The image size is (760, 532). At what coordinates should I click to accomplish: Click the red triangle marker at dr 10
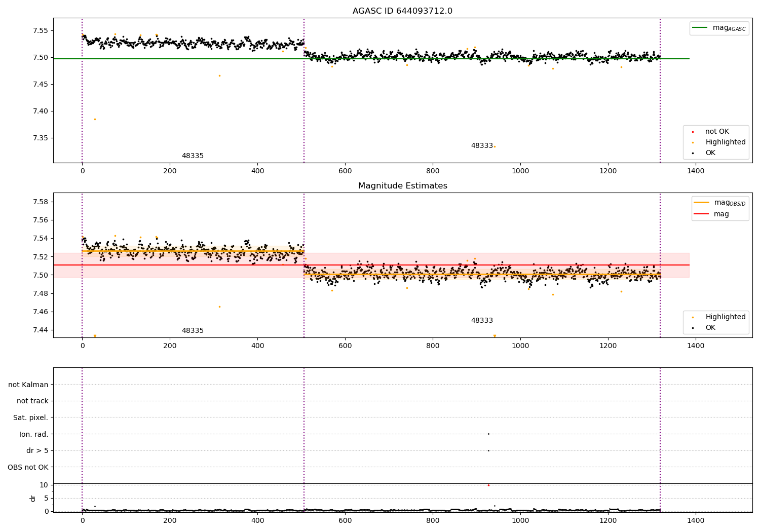click(488, 485)
